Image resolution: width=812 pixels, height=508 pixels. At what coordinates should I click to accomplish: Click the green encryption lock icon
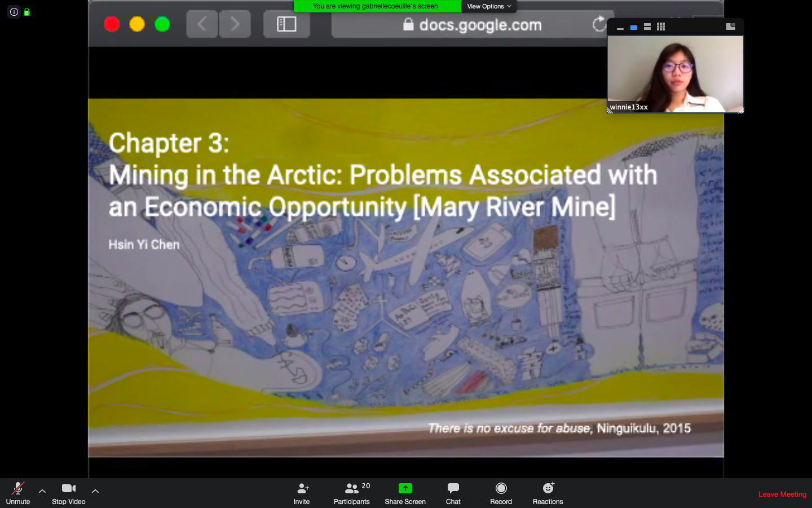click(27, 12)
